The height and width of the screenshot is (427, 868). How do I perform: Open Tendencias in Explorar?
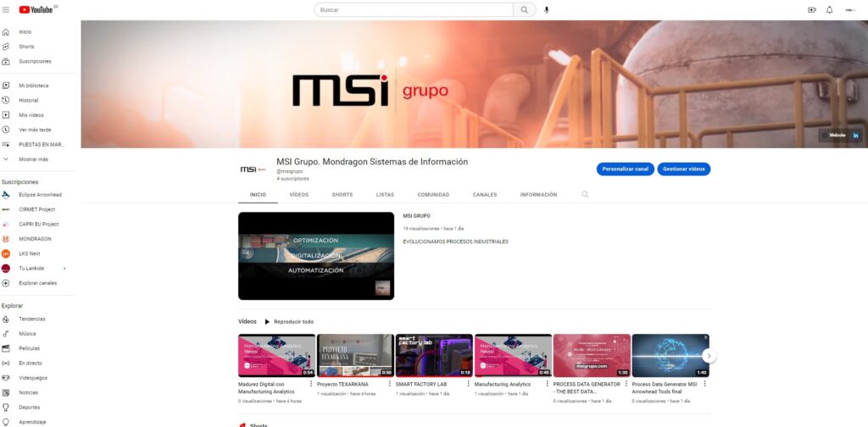pyautogui.click(x=31, y=319)
